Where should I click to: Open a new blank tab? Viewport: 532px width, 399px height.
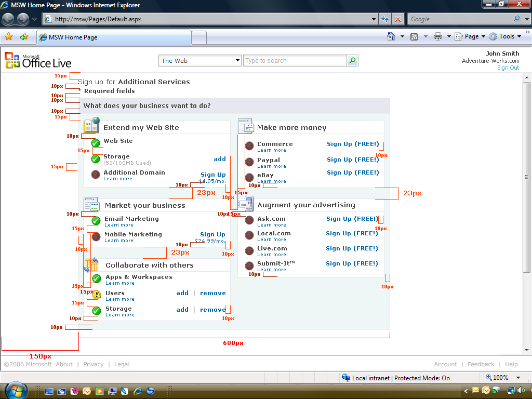point(199,37)
